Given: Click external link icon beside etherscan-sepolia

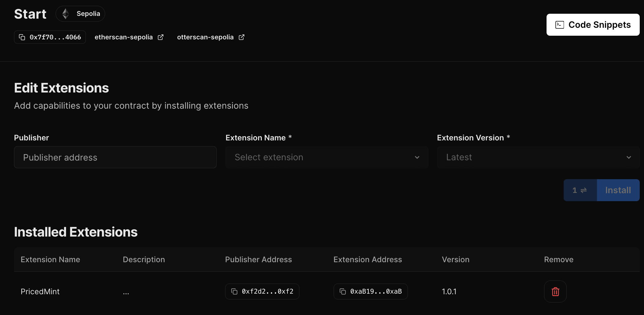Looking at the screenshot, I should click(161, 37).
